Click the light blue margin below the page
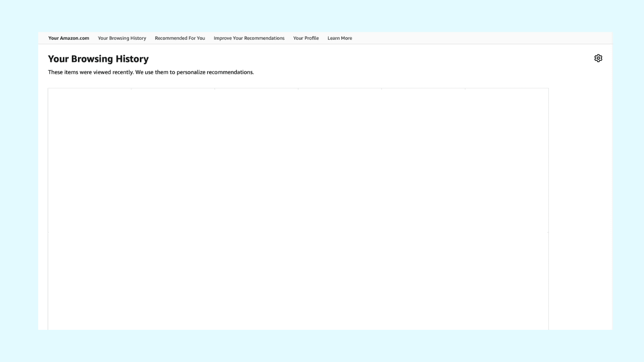This screenshot has width=644, height=362. 322,347
